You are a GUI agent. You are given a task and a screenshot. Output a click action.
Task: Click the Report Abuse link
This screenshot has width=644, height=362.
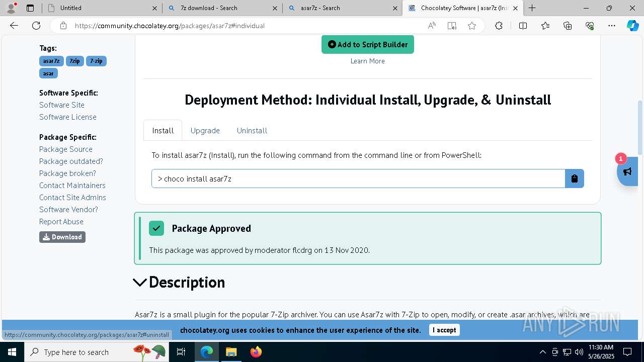[61, 221]
